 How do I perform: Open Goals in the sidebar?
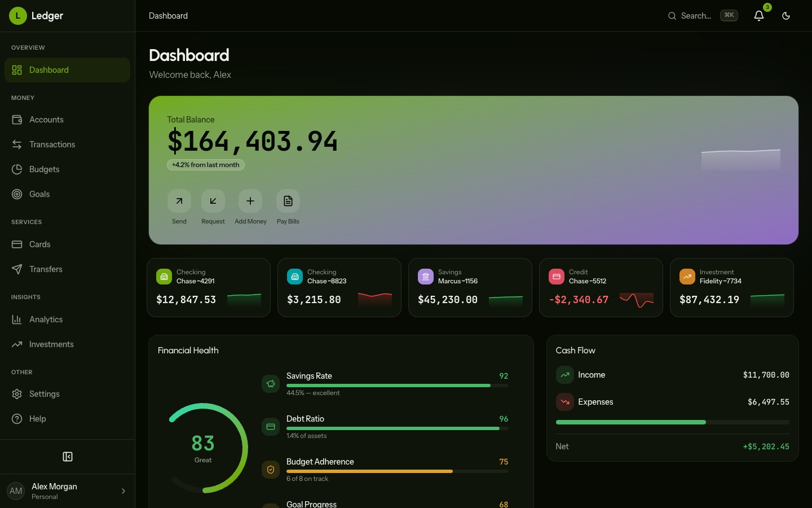68,194
